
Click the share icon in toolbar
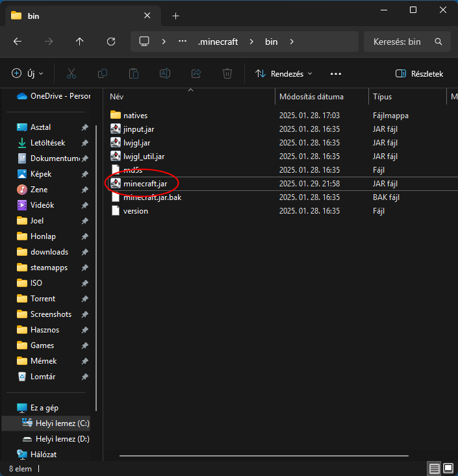pos(196,73)
